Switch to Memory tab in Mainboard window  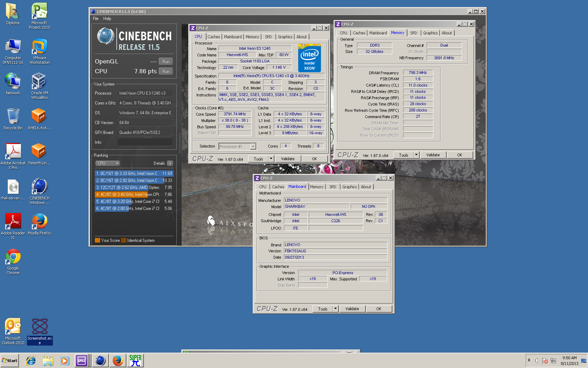coord(317,187)
